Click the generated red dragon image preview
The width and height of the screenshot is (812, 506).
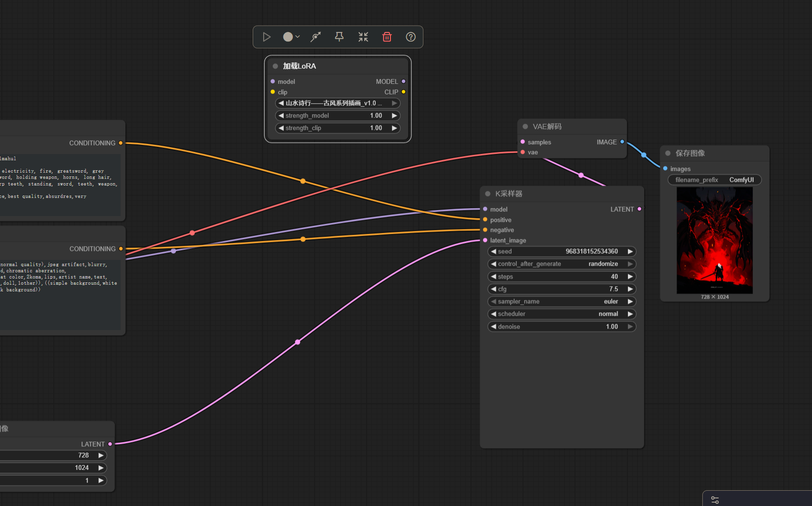714,240
